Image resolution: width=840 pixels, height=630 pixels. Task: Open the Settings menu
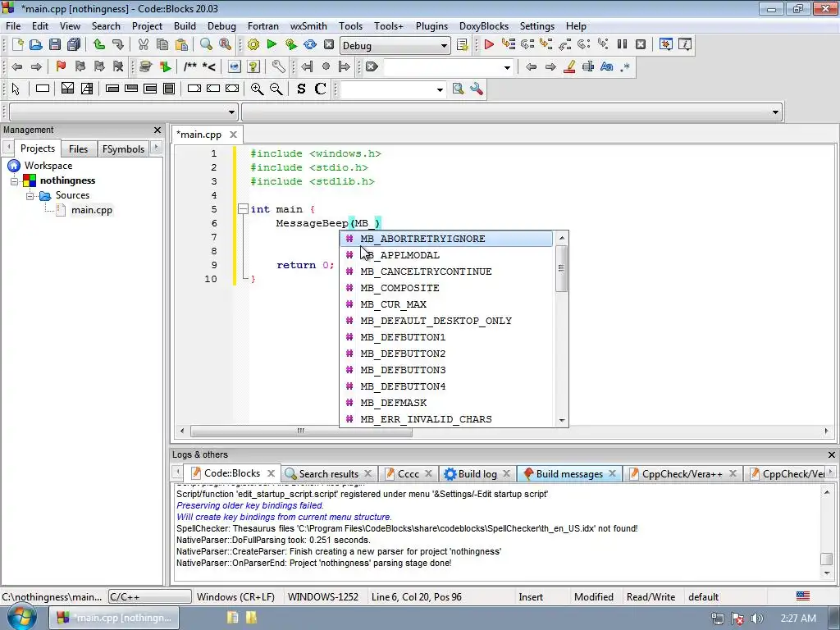(536, 26)
